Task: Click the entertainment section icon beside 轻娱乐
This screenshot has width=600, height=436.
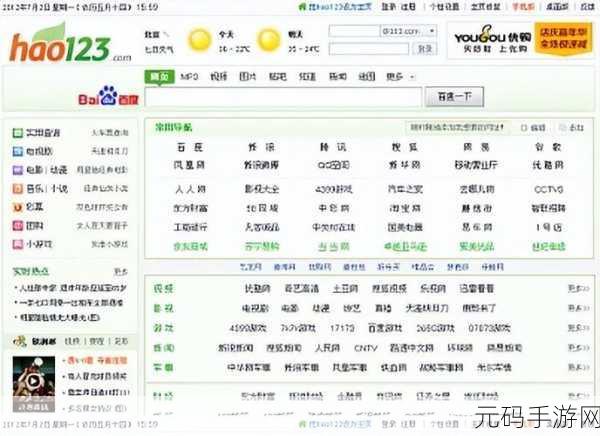Action: tap(19, 341)
